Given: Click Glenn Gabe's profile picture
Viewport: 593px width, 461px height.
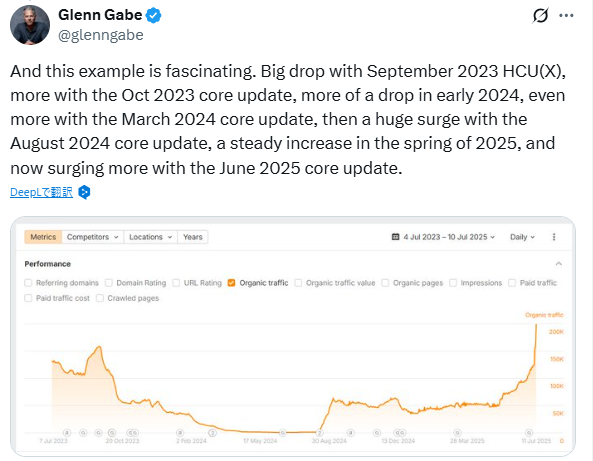Looking at the screenshot, I should coord(30,25).
